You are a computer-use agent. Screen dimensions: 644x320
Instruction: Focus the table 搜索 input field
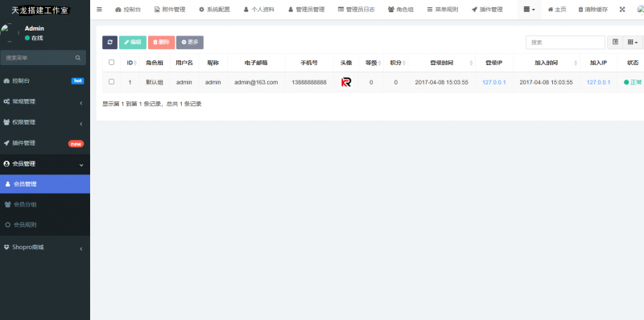565,43
